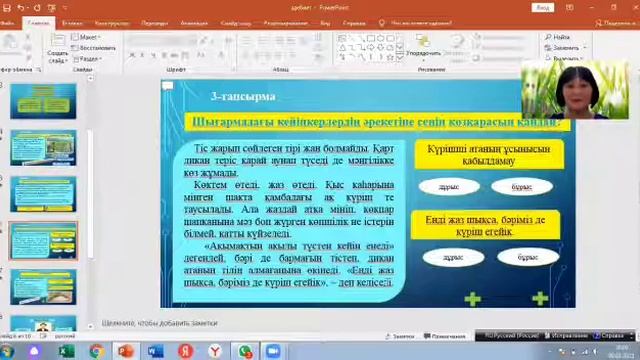Switch to the Вставка ribbon tab
Screen dimensions: 640x360
[x=72, y=23]
